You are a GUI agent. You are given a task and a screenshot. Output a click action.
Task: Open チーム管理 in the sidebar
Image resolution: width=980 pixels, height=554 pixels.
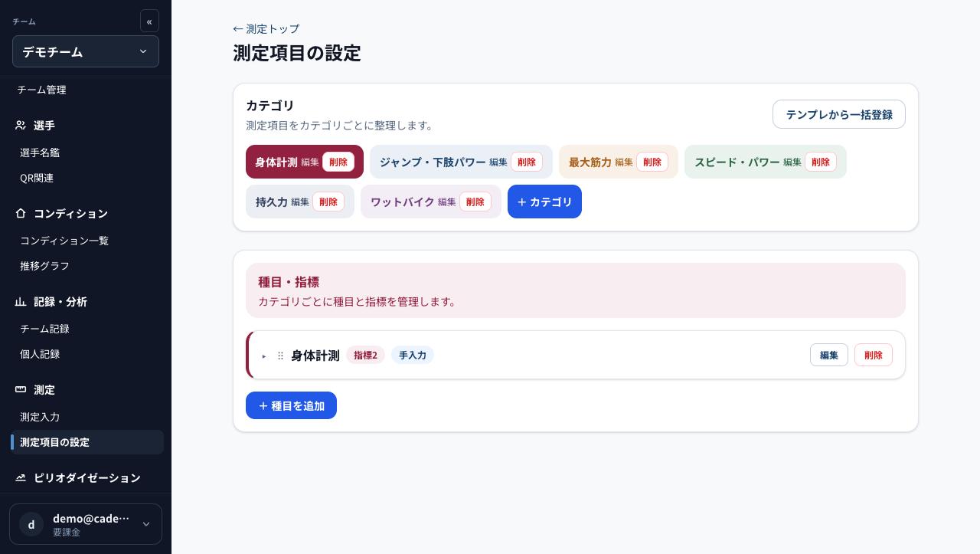click(x=41, y=90)
